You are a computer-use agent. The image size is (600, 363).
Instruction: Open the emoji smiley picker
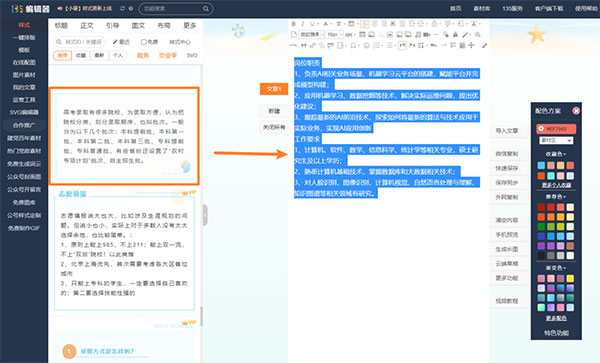(367, 46)
